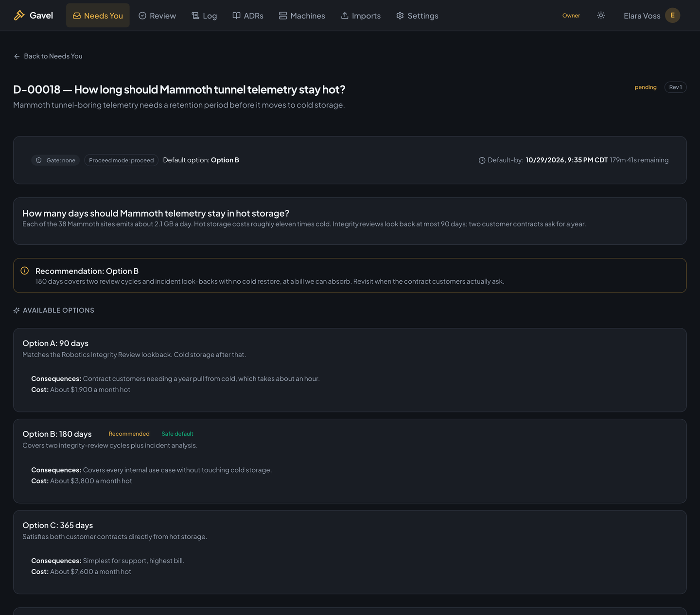Click the clock icon beside Default-by

pyautogui.click(x=482, y=160)
